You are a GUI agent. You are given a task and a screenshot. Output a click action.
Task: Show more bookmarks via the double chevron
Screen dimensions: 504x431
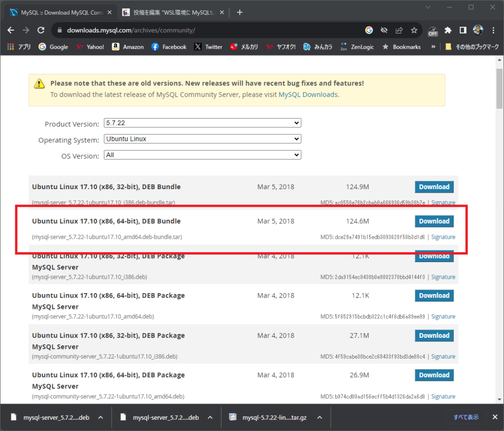(x=433, y=47)
